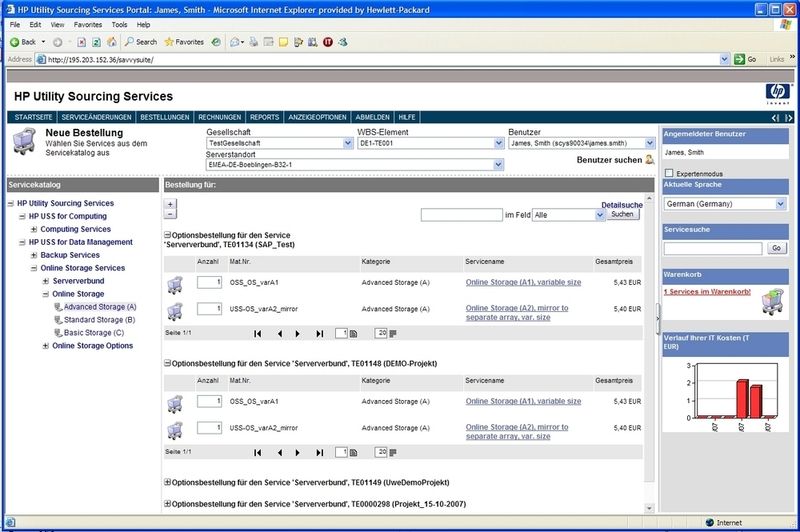Click the browser Home icon
800x532 pixels.
pos(112,42)
